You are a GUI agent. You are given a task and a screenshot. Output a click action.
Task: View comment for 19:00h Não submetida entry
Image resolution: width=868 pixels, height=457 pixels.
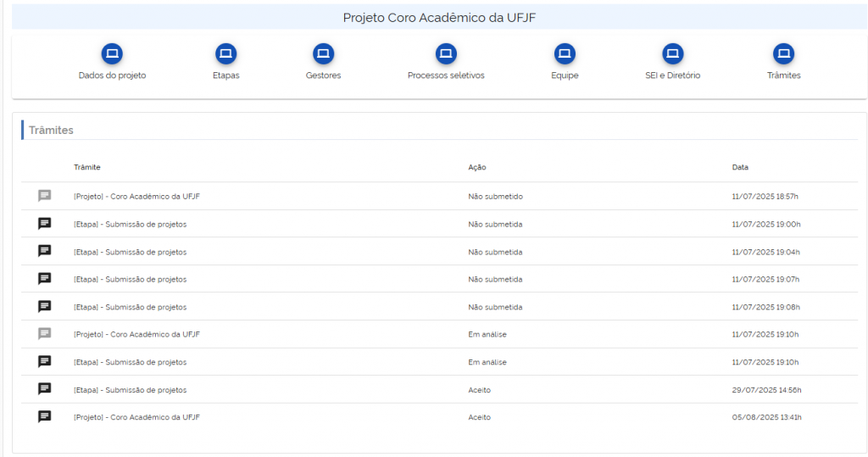45,224
